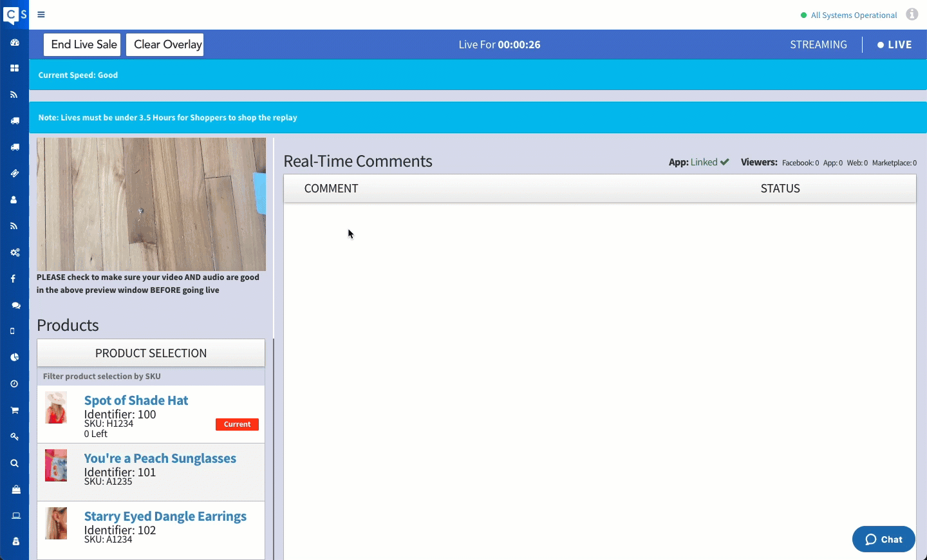Open the ticket icon in sidebar

[14, 174]
